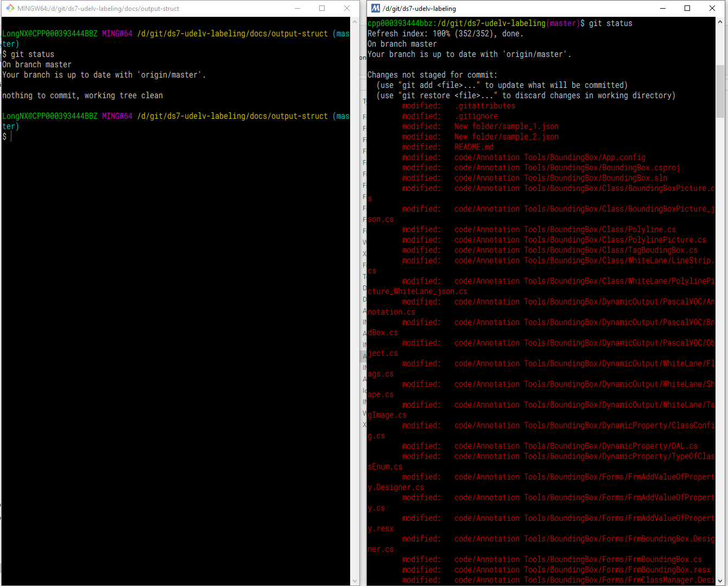This screenshot has height=586, width=728.
Task: Click the scroll-up arrow on left terminal scrollbar
Action: pyautogui.click(x=355, y=22)
